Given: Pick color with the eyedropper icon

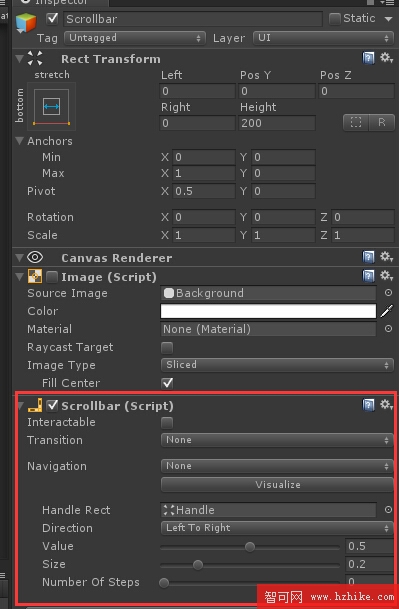Looking at the screenshot, I should (x=387, y=311).
